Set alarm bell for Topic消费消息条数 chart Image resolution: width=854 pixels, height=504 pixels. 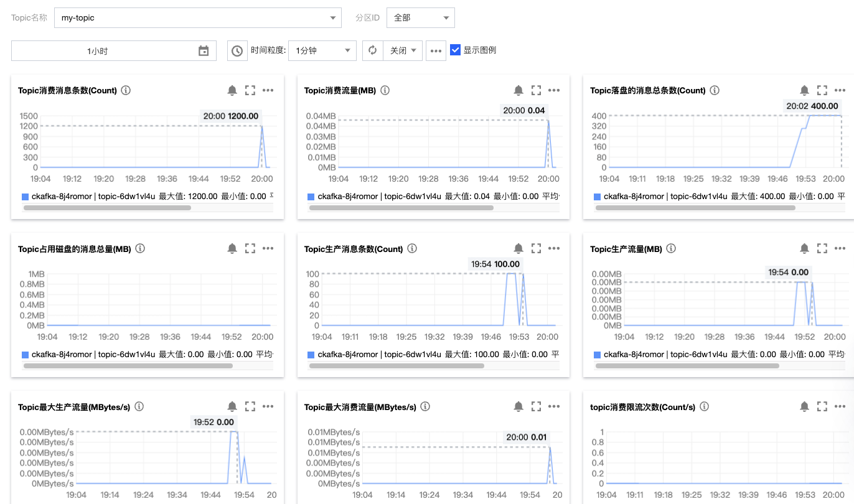click(232, 90)
